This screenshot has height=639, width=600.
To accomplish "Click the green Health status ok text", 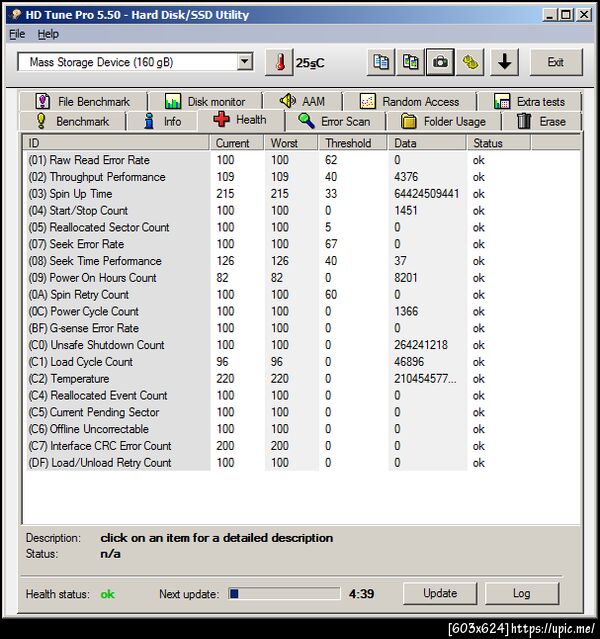I will point(108,594).
